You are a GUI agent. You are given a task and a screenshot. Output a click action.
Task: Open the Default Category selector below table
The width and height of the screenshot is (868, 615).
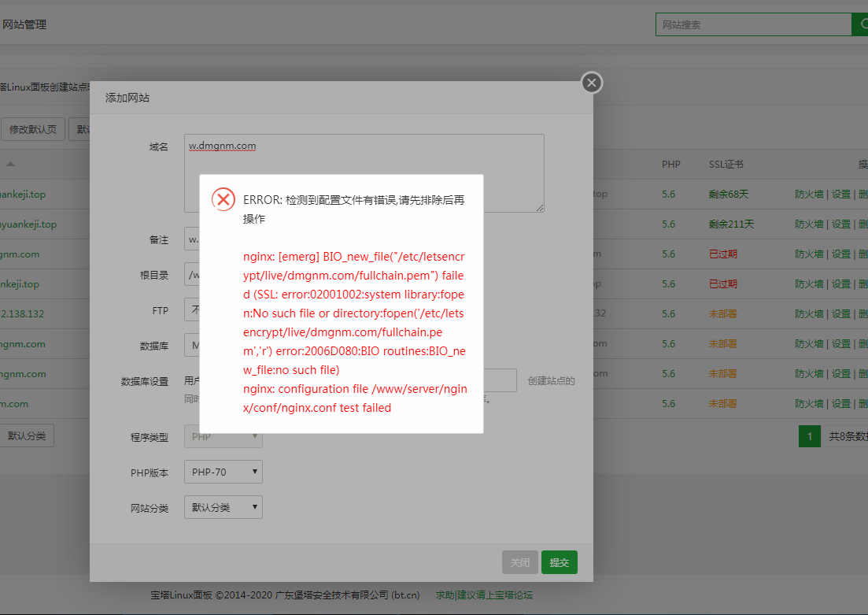click(27, 436)
